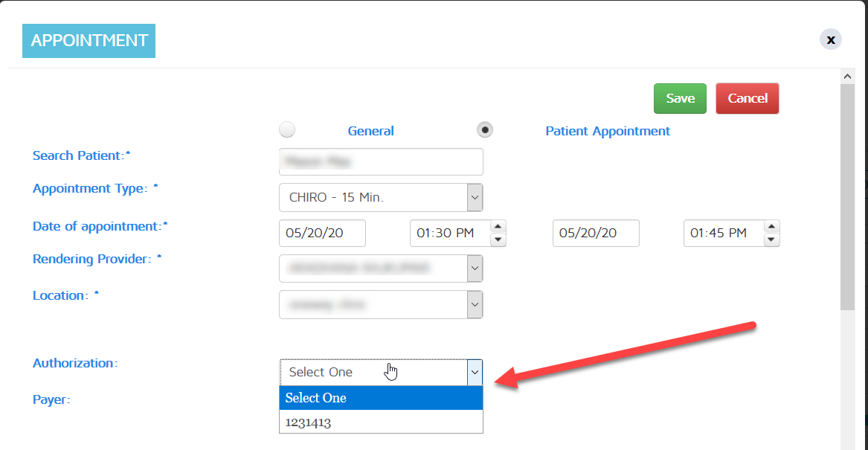Click the Search Patient input field
The width and height of the screenshot is (868, 450).
(x=381, y=161)
